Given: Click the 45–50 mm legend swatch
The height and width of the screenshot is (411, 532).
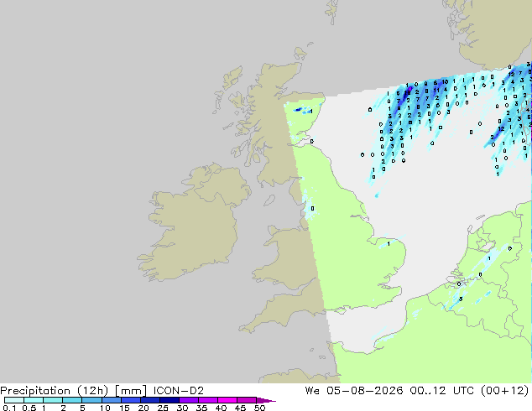Looking at the screenshot, I should click(x=246, y=400).
